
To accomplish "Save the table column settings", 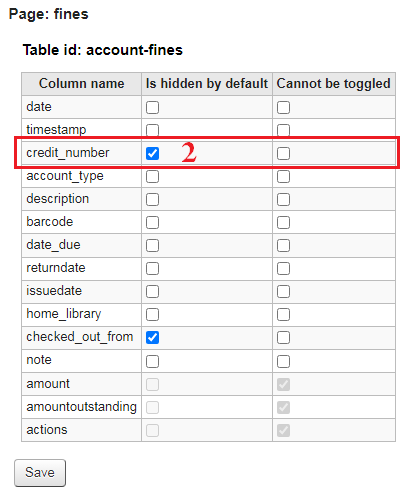I will click(x=40, y=473).
